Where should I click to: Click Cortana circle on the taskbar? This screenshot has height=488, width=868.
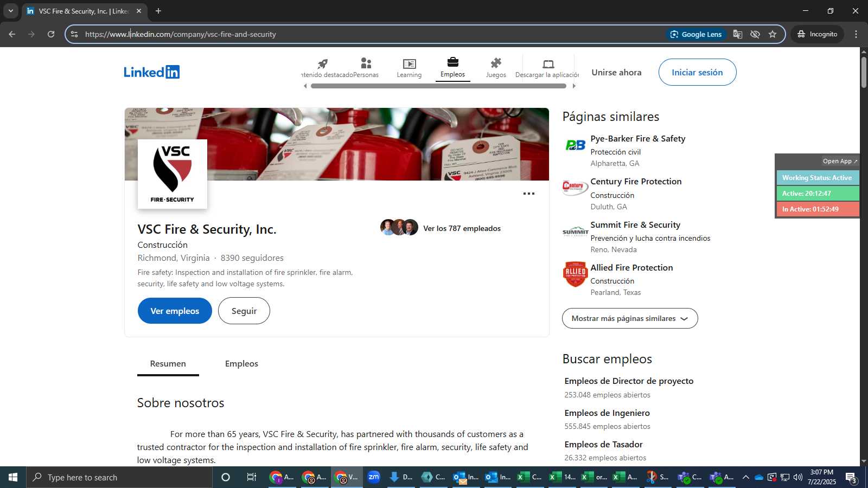click(x=226, y=477)
